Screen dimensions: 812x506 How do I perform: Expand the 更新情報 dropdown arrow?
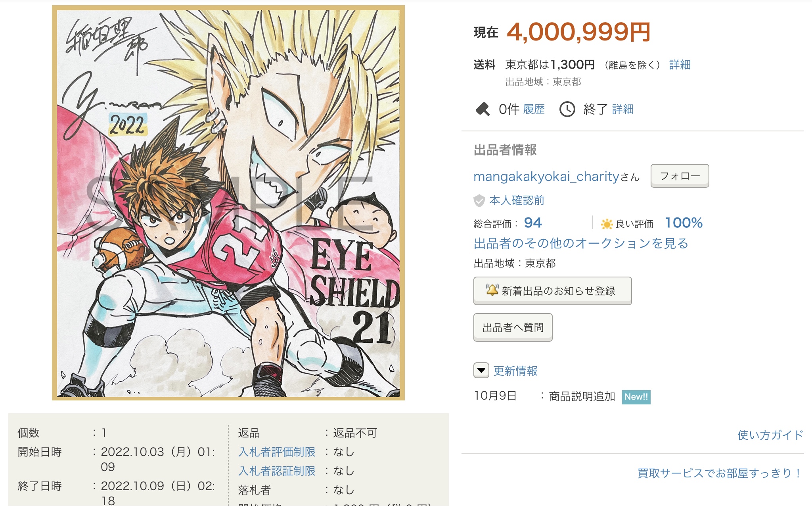[481, 371]
